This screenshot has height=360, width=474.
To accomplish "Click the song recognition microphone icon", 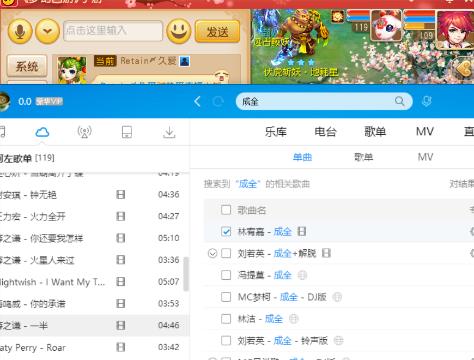I will tap(426, 101).
